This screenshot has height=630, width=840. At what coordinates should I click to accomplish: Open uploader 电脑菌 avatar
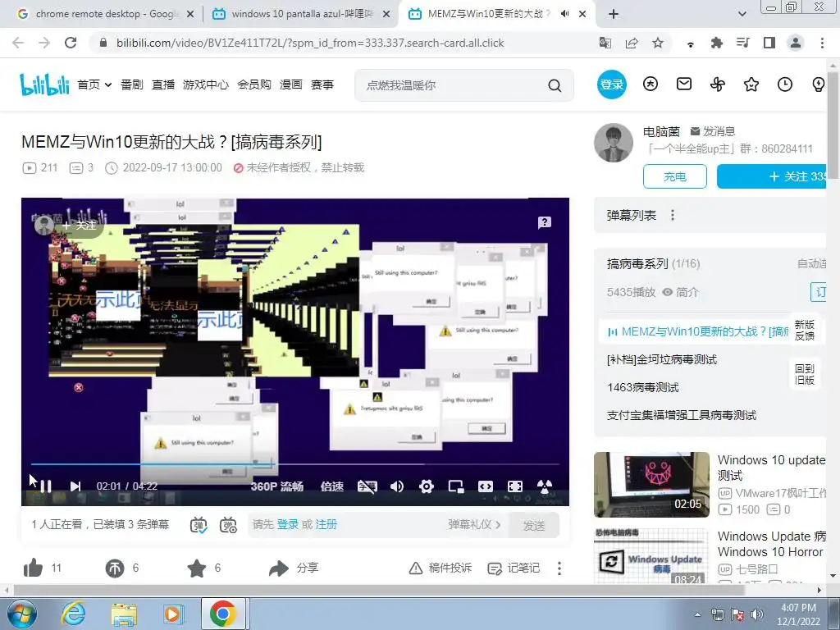614,143
